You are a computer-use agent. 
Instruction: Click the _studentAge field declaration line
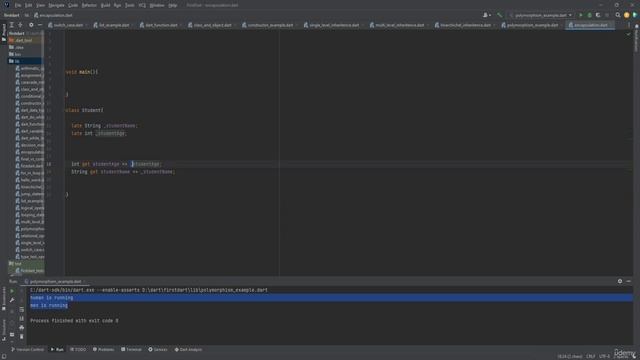[x=99, y=133]
